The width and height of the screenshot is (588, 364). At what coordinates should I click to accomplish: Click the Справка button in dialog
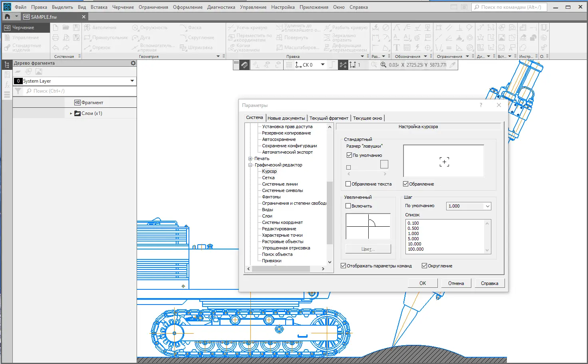[490, 283]
